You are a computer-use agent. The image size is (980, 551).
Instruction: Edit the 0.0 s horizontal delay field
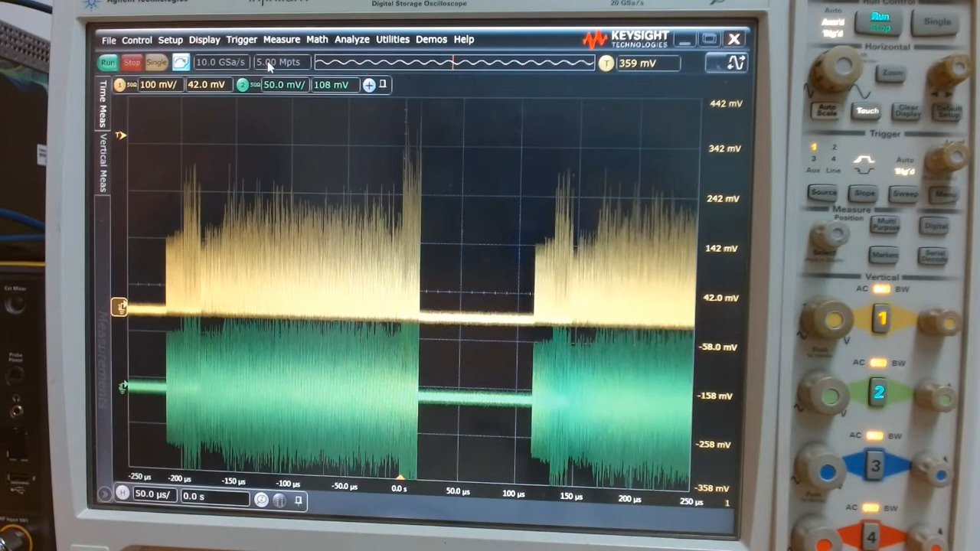[x=214, y=497]
